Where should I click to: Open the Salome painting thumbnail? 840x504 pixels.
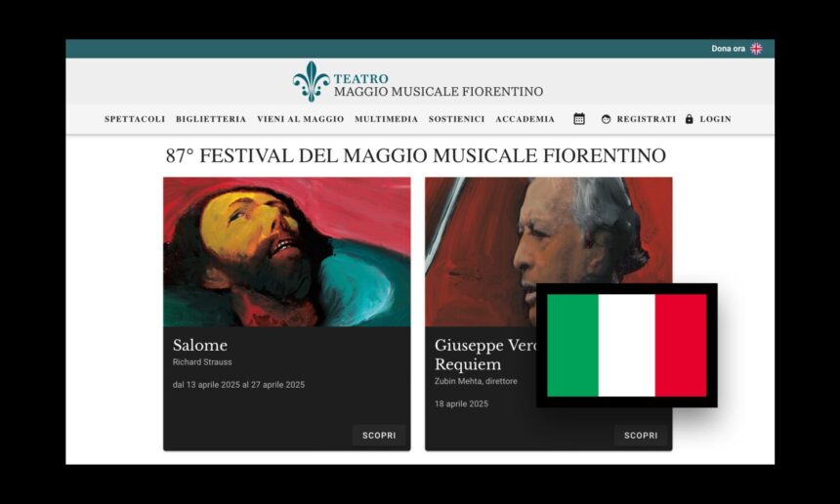click(287, 252)
